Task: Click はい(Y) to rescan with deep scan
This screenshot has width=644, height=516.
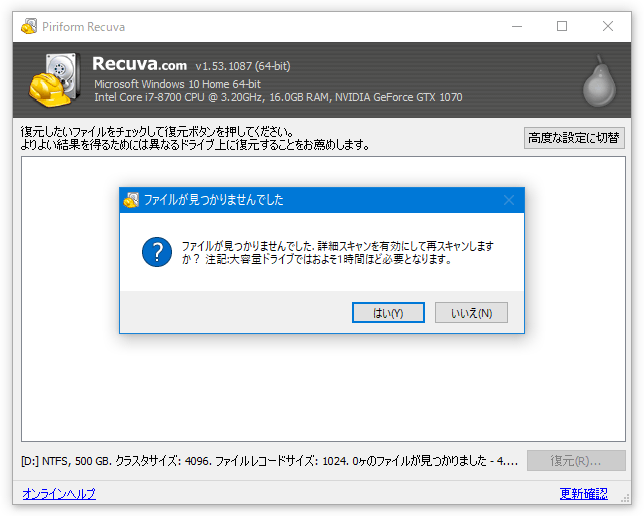Action: 388,313
